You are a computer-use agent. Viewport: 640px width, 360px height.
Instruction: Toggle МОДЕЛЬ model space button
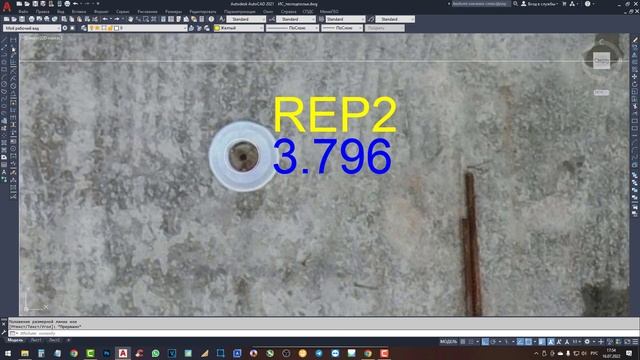coord(449,342)
